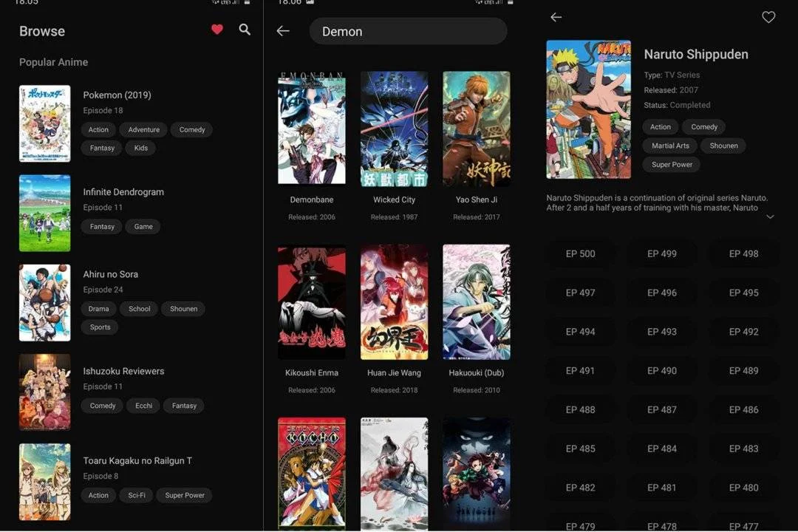Tap Drama tag under Ahiru no Sora

coord(98,309)
